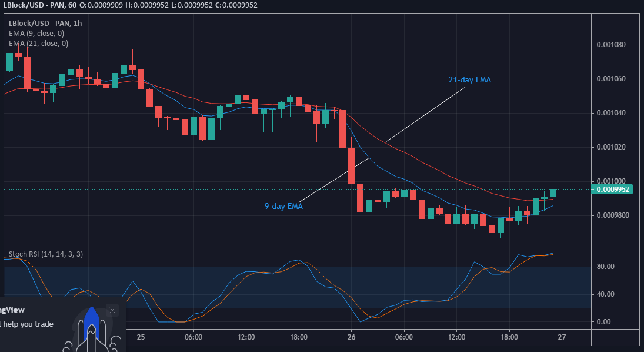
Task: Click the current price label 0.0009952
Action: coord(612,190)
